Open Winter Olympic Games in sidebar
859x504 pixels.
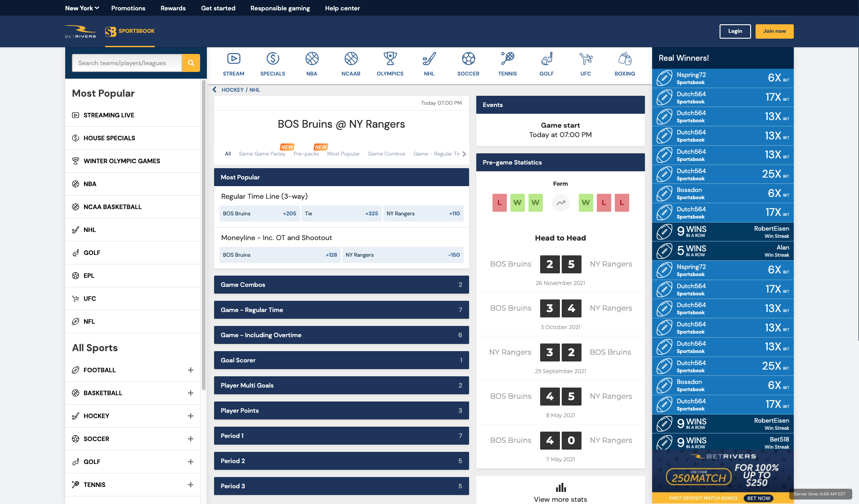click(x=133, y=161)
